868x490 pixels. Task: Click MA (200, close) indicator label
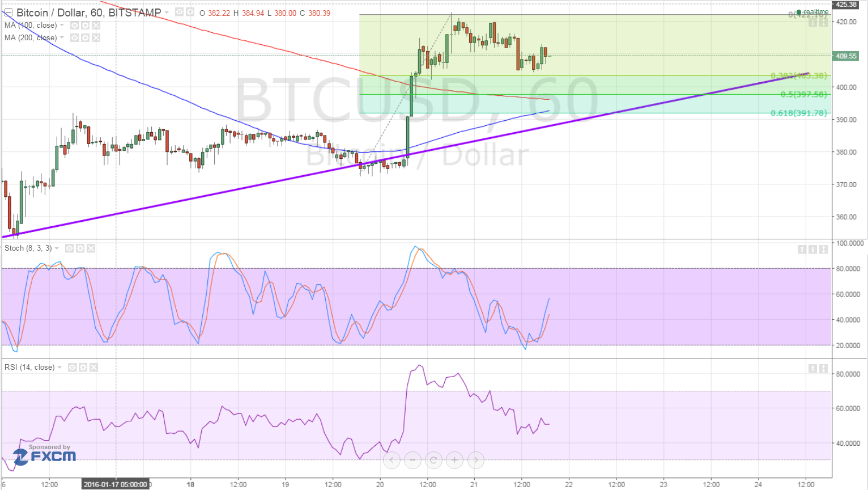point(31,38)
